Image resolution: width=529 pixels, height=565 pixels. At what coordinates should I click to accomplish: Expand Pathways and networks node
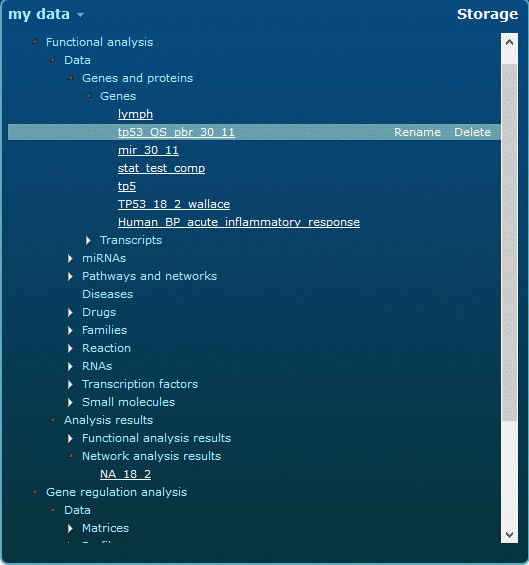[70, 276]
